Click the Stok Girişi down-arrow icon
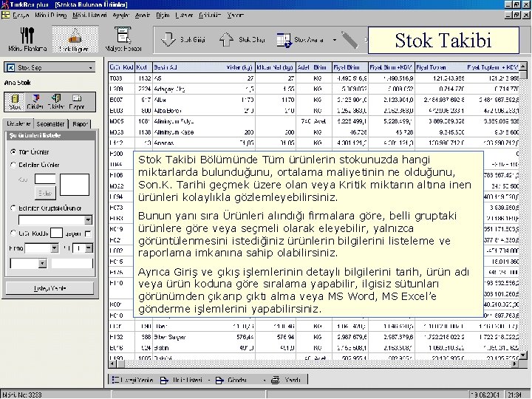This screenshot has height=399, width=532. (168, 39)
